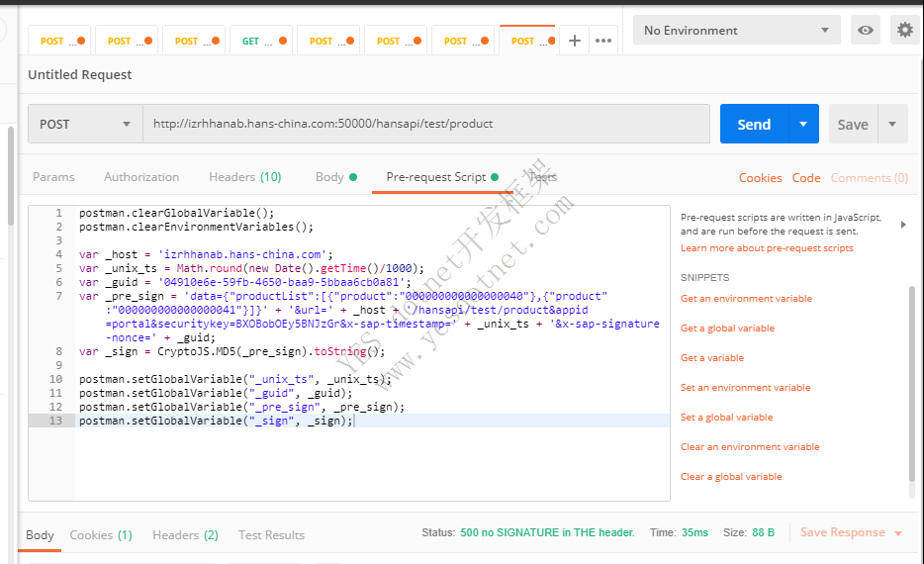Click code line 6 _guid declaration
Image resolution: width=924 pixels, height=564 pixels.
pyautogui.click(x=245, y=282)
